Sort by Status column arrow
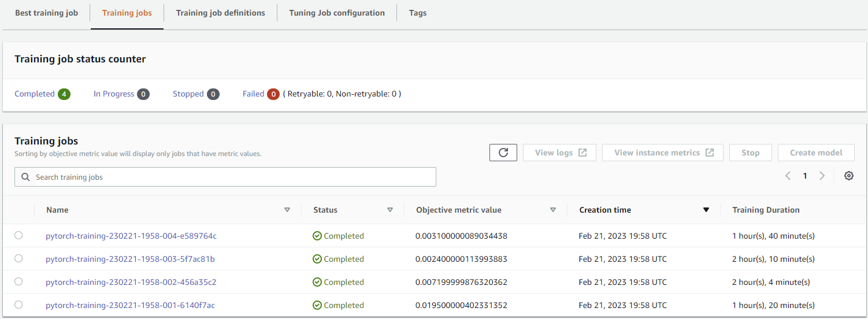868x319 pixels. pyautogui.click(x=390, y=210)
